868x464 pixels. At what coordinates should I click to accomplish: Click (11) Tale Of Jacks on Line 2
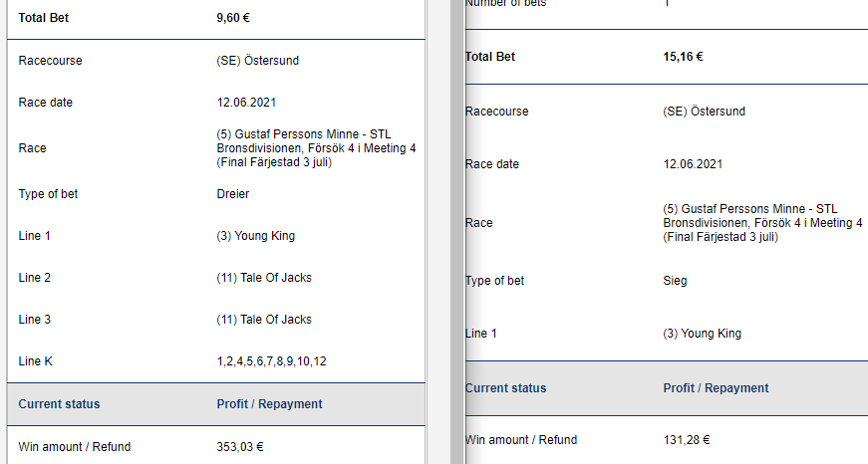tap(263, 278)
